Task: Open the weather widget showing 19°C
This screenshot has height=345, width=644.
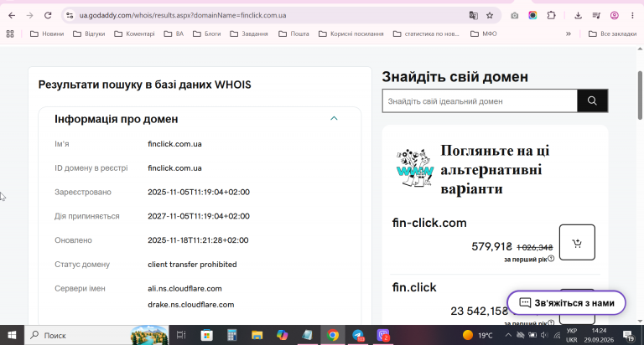Action: pyautogui.click(x=477, y=335)
